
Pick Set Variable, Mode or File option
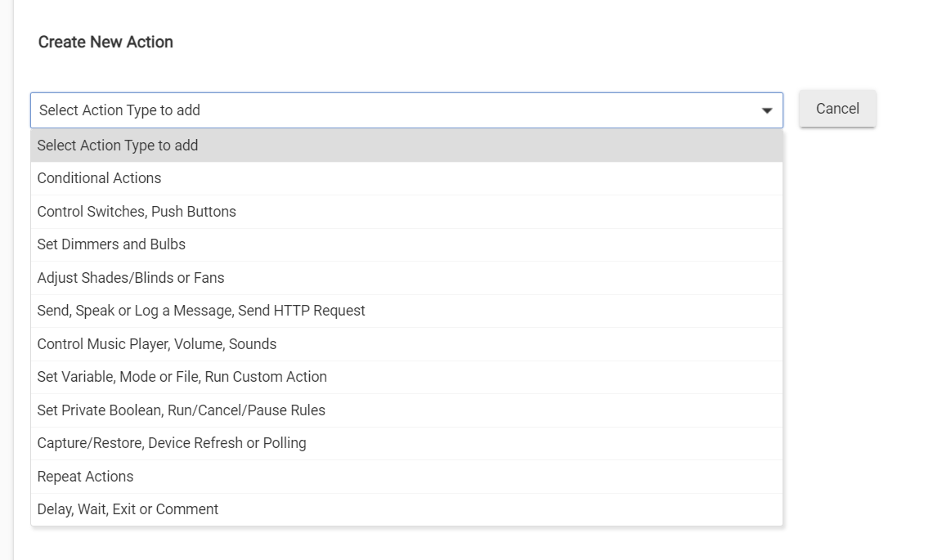coord(406,377)
